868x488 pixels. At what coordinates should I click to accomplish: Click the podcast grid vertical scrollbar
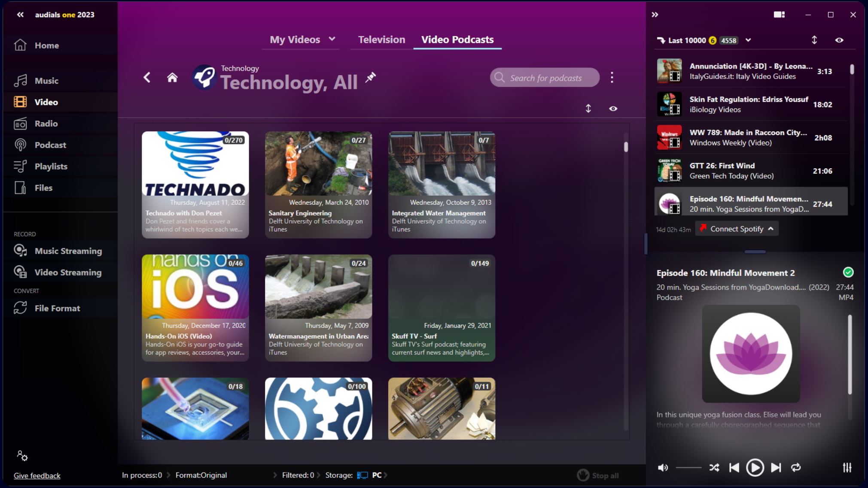pos(626,147)
